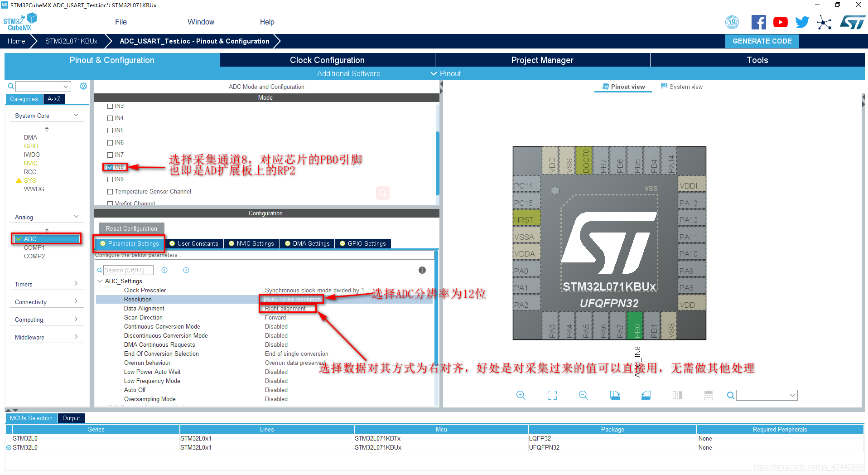This screenshot has height=475, width=868.
Task: Fit the chip to the view
Action: [552, 395]
